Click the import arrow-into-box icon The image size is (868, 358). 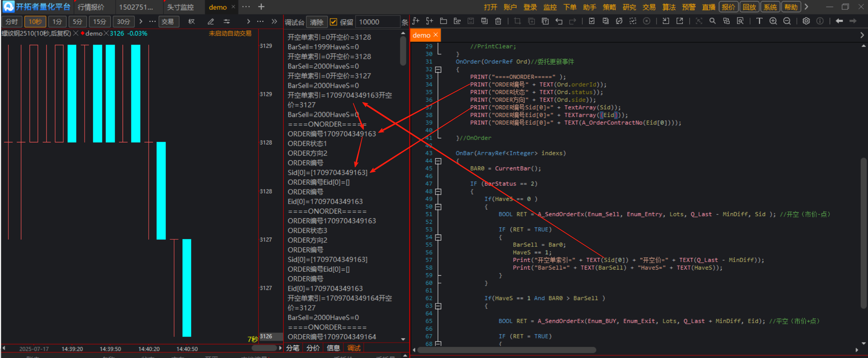(x=666, y=21)
